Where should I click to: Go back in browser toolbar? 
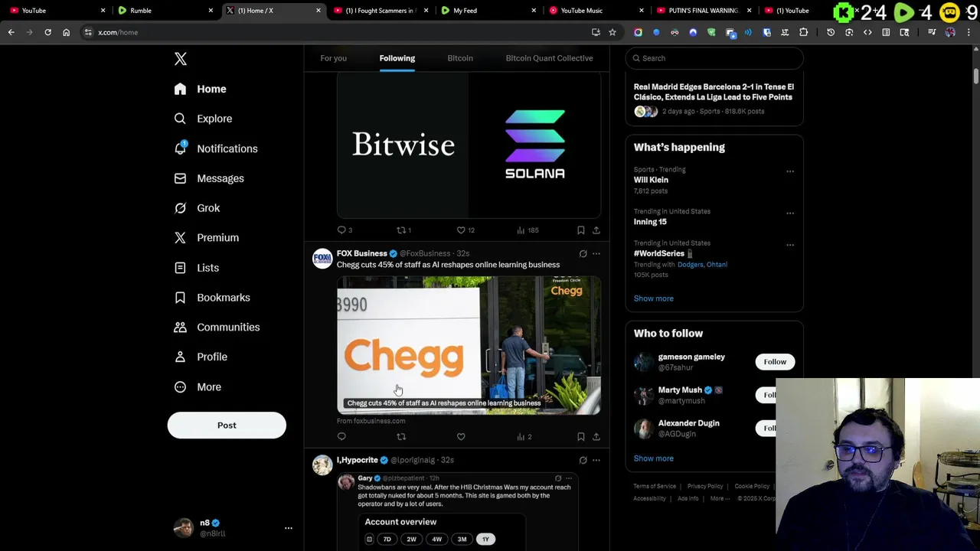pos(11,32)
